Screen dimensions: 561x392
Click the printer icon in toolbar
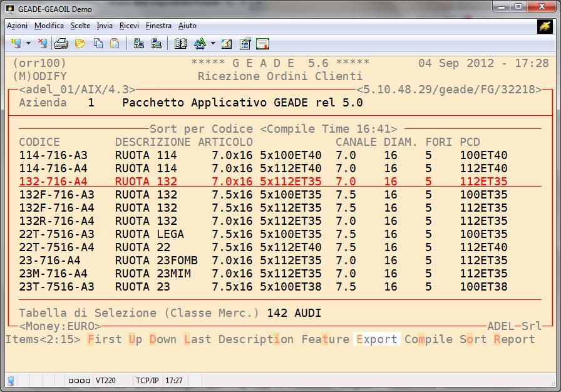pos(61,44)
